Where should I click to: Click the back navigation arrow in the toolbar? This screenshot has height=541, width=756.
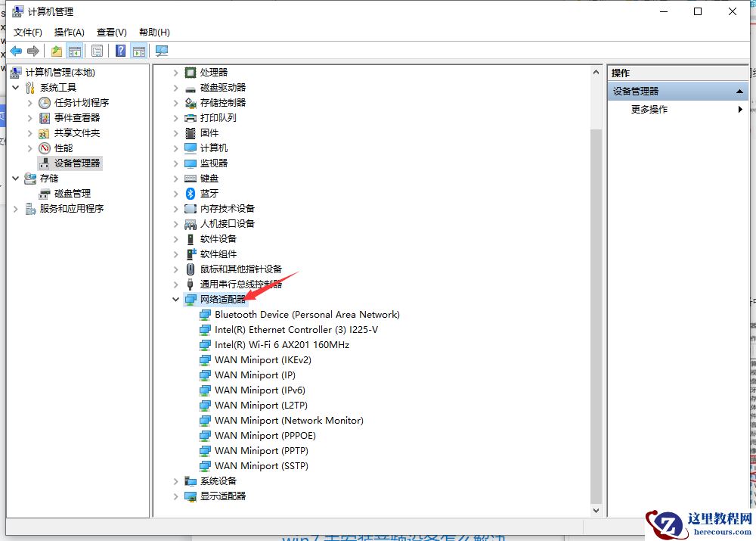pyautogui.click(x=17, y=50)
